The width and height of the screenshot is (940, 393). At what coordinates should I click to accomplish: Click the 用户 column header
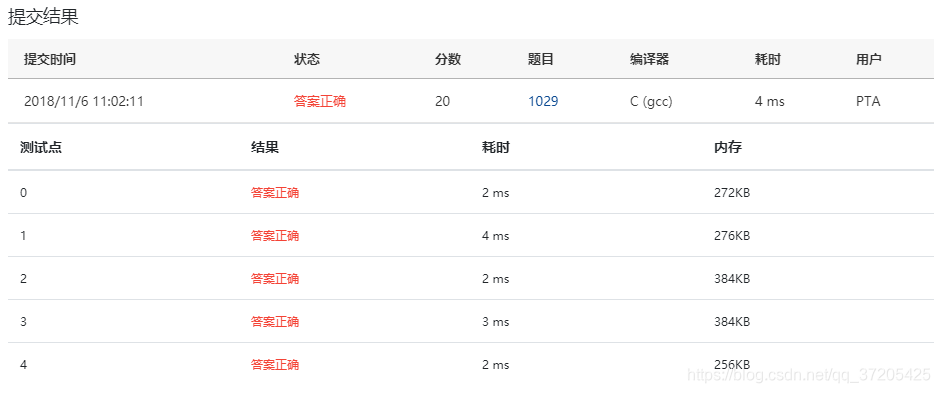pos(869,59)
